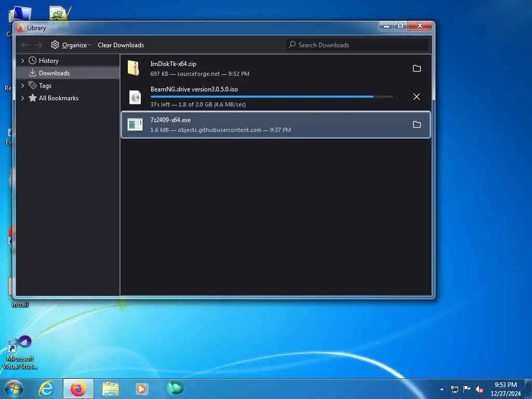The width and height of the screenshot is (532, 399).
Task: Click the Tags label icon
Action: (x=33, y=85)
